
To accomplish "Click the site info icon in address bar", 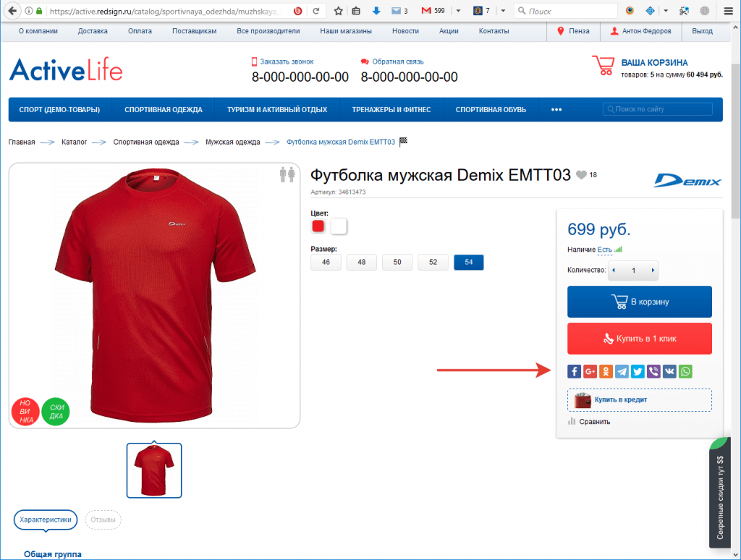I will click(x=29, y=11).
